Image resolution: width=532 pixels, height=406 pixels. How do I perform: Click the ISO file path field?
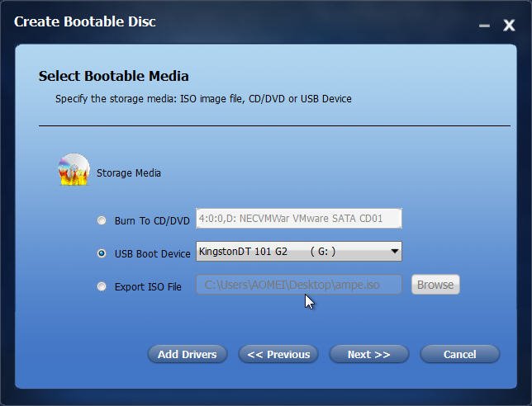[x=299, y=285]
